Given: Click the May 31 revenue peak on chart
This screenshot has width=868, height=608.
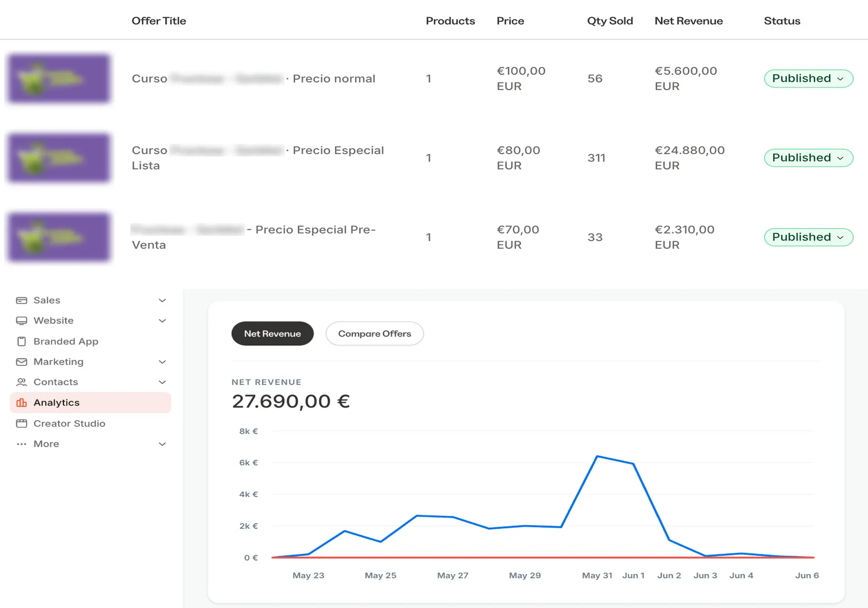Looking at the screenshot, I should click(x=597, y=456).
